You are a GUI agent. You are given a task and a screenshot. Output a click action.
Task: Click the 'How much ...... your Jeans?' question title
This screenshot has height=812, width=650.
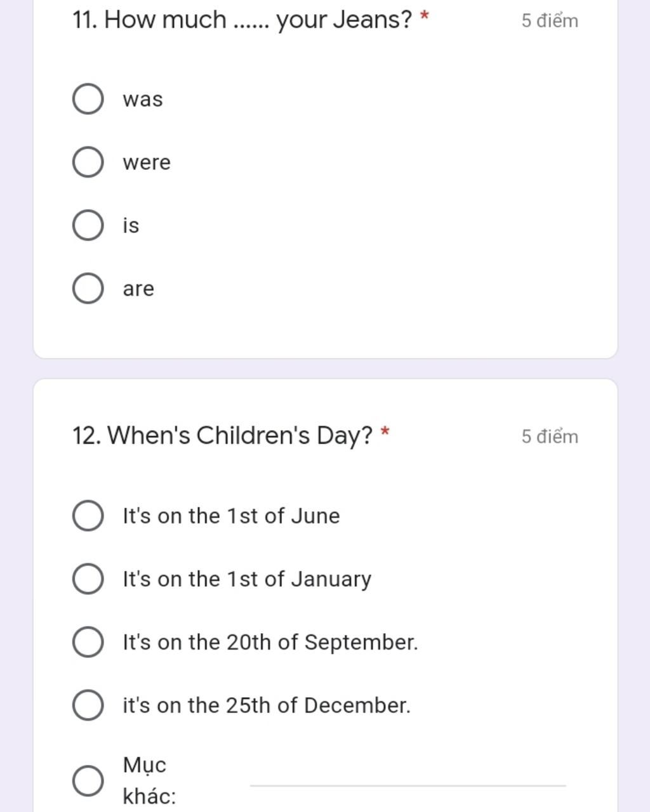242,20
